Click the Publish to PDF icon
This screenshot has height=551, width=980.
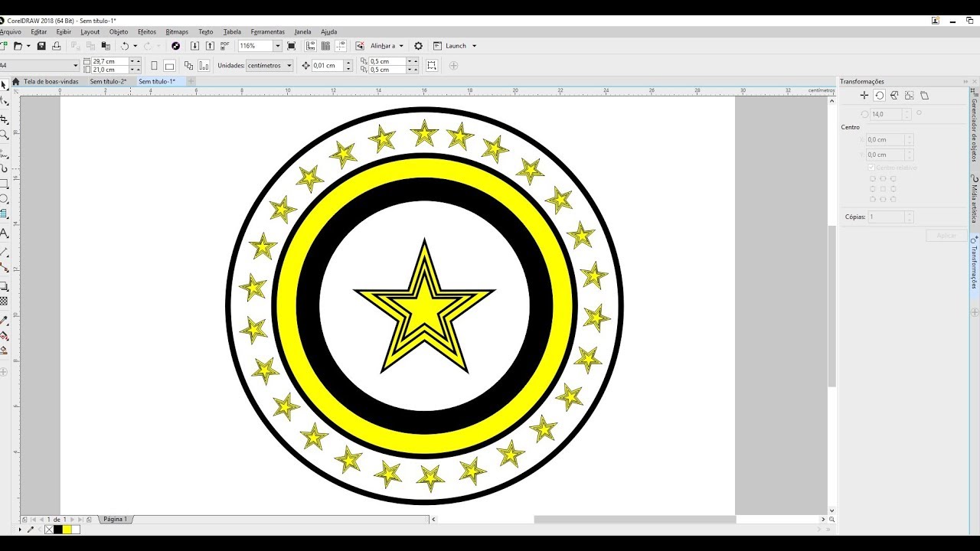click(224, 46)
